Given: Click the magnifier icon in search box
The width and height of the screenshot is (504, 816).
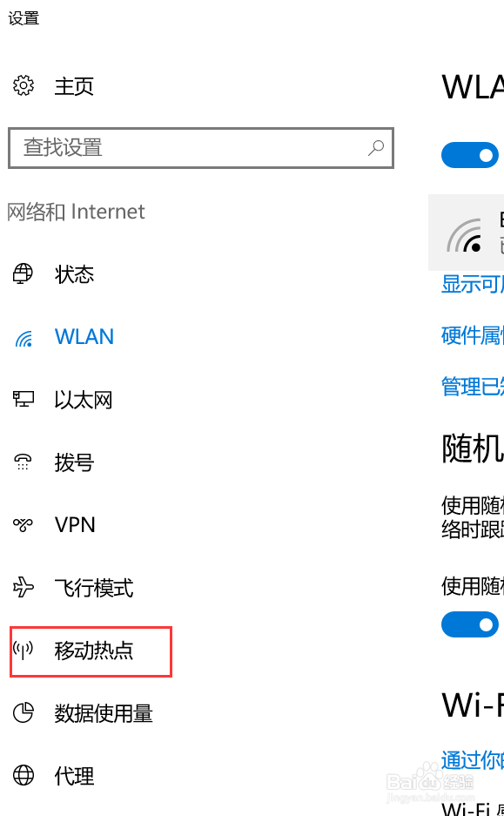Looking at the screenshot, I should (375, 148).
